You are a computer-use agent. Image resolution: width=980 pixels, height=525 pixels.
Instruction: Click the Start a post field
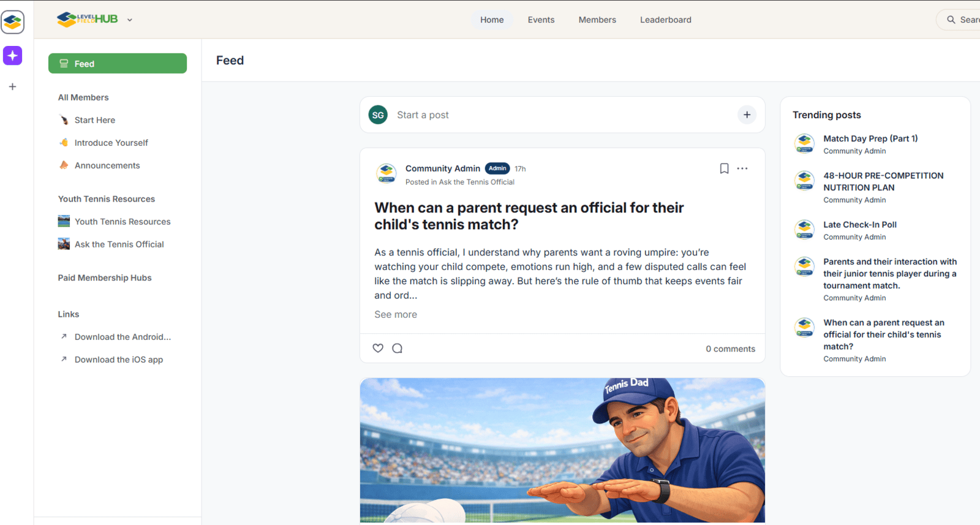pos(551,115)
